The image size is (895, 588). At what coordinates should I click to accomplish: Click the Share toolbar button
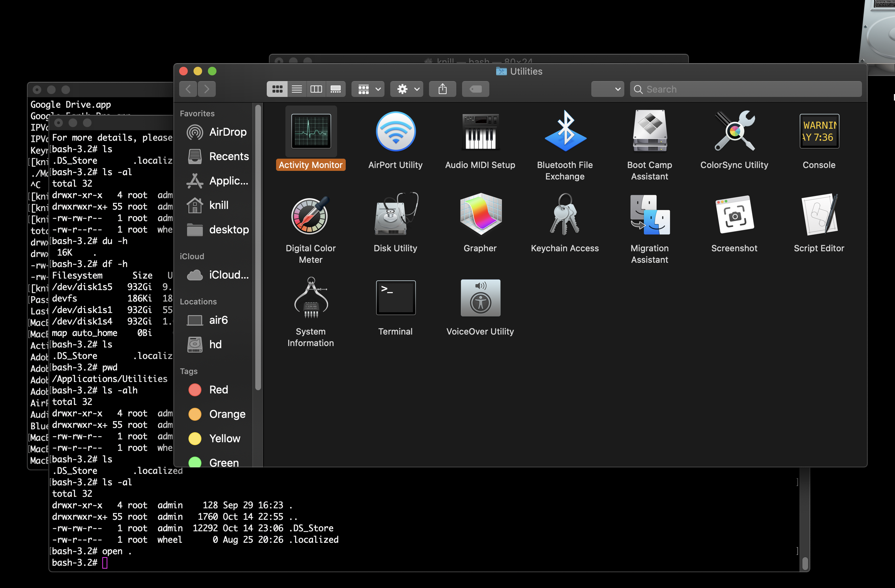(x=442, y=89)
